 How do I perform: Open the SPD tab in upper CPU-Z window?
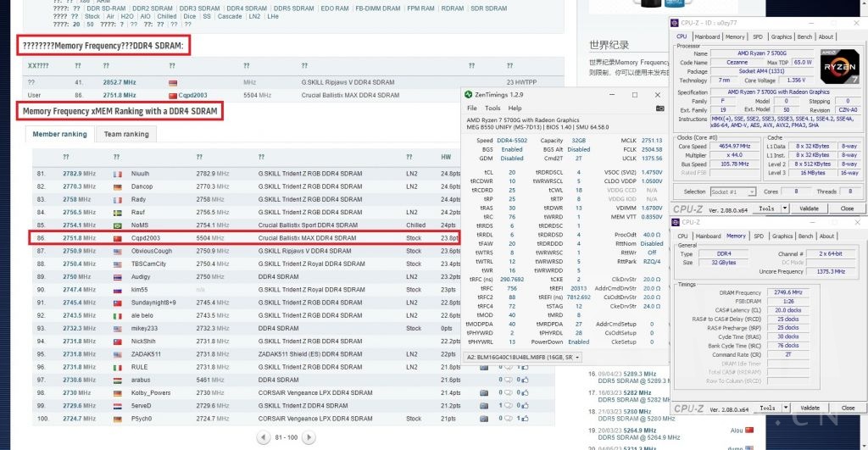tap(758, 36)
